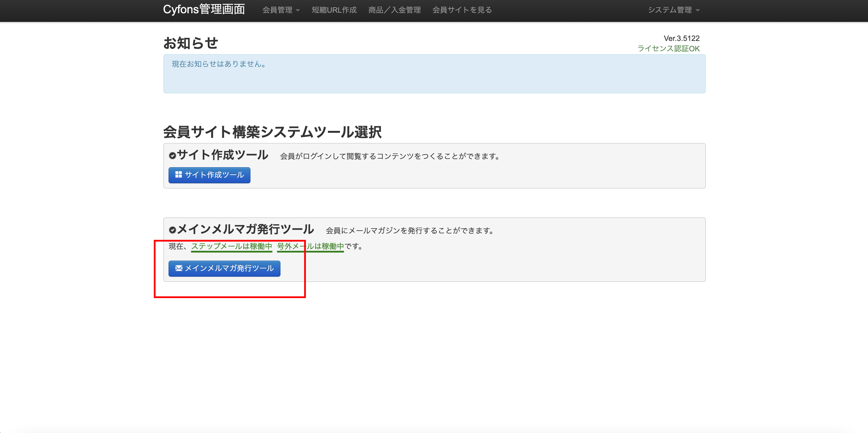
Task: Expand the 会員管理 dropdown caret
Action: pos(298,10)
